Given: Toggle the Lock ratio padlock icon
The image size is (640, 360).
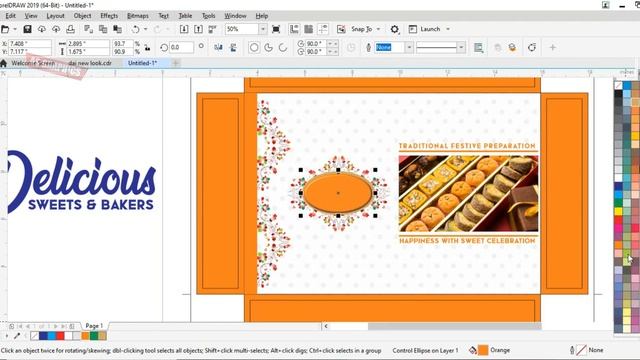Looking at the screenshot, I should (147, 48).
